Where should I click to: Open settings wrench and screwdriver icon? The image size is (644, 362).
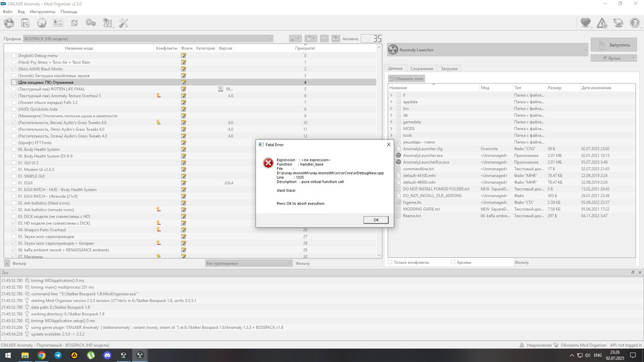pyautogui.click(x=124, y=23)
